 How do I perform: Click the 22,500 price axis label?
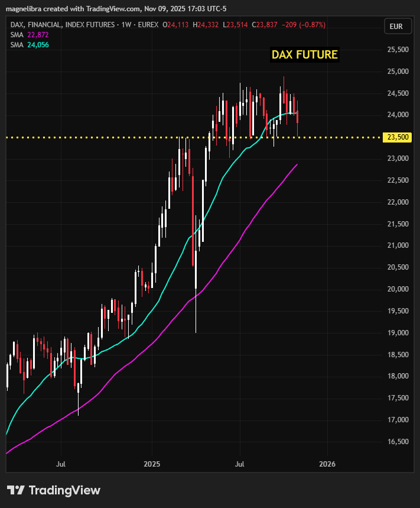[x=398, y=180]
